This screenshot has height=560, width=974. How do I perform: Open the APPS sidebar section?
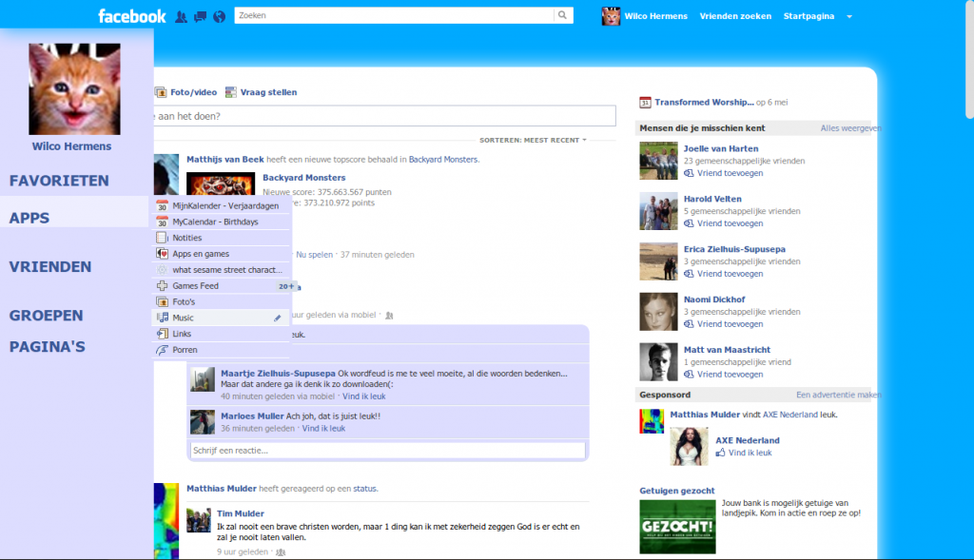29,218
